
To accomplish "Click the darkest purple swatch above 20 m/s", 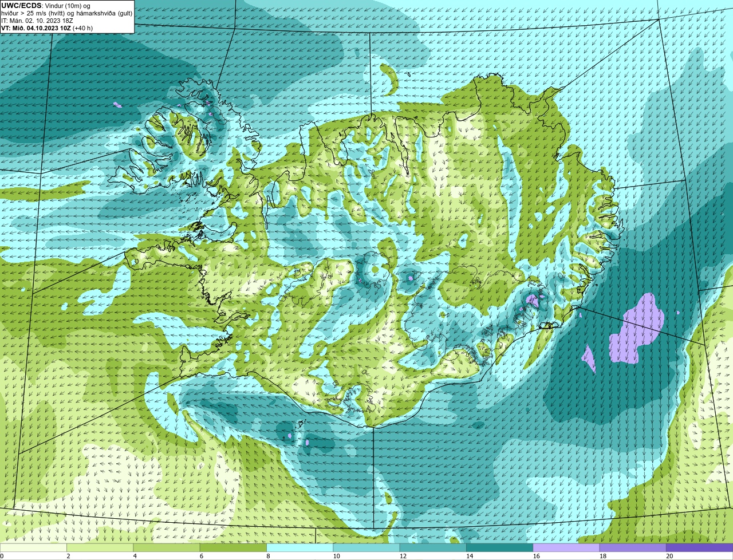I will (x=699, y=548).
